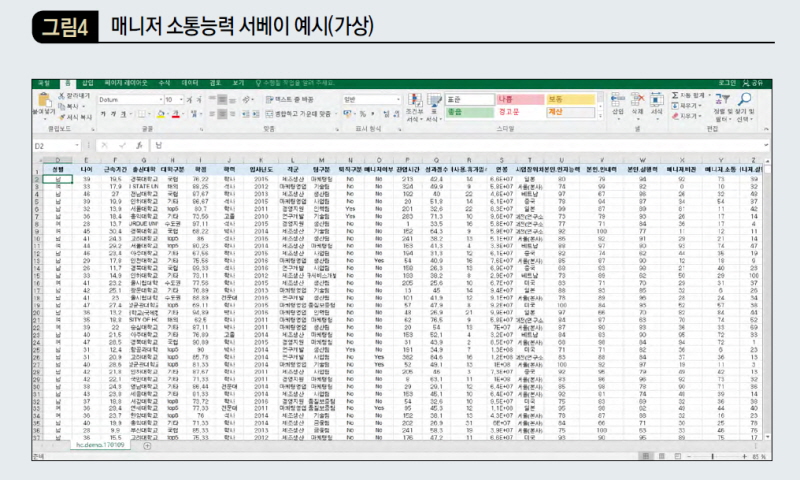
Task: Apply the 경고문 (Warning Text) cell style
Action: (x=520, y=112)
